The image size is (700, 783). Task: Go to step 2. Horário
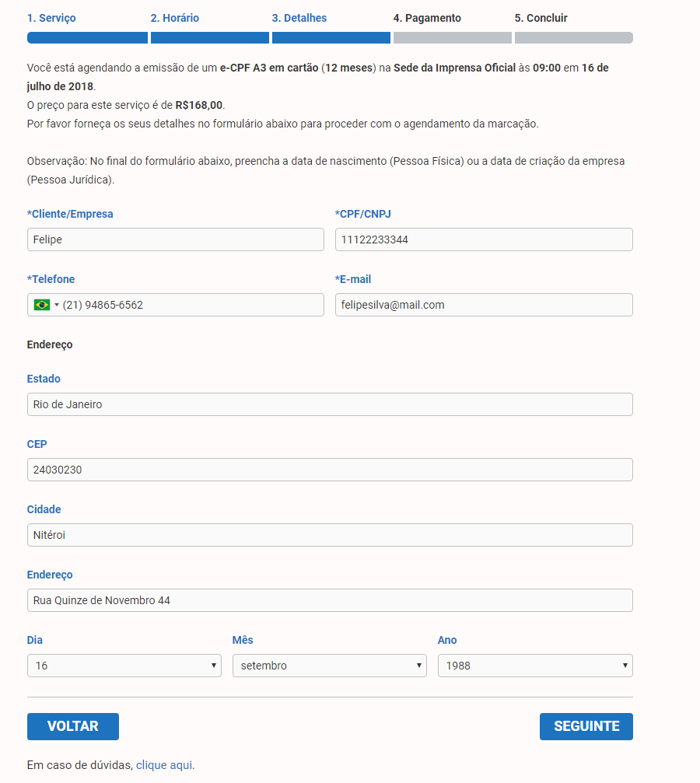(175, 18)
